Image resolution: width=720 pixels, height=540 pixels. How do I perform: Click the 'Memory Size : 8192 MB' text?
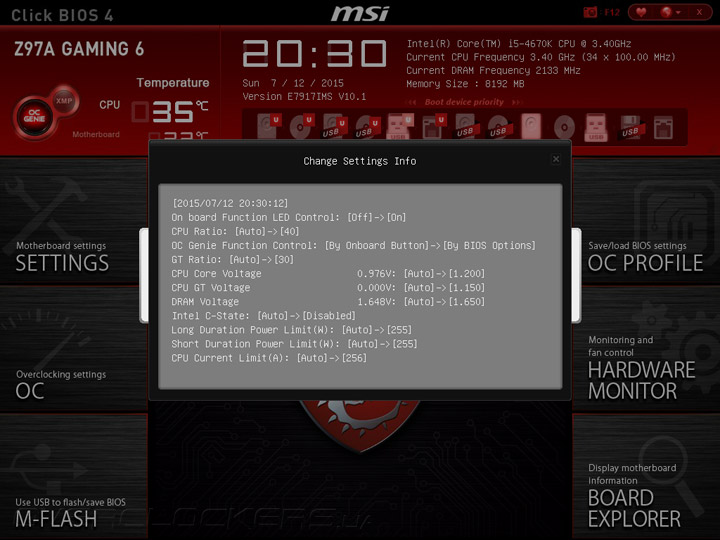[x=465, y=84]
